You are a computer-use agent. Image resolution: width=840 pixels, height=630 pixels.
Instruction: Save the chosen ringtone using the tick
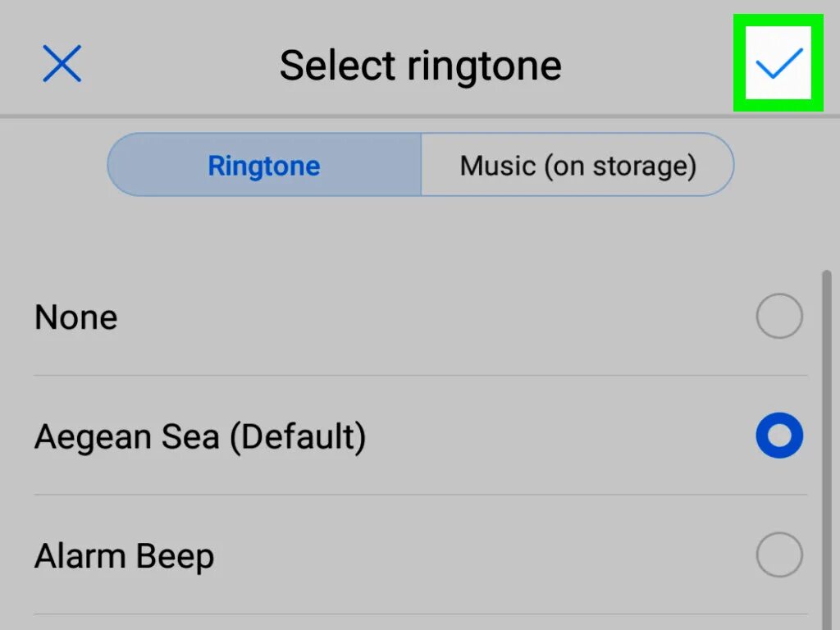tap(778, 64)
